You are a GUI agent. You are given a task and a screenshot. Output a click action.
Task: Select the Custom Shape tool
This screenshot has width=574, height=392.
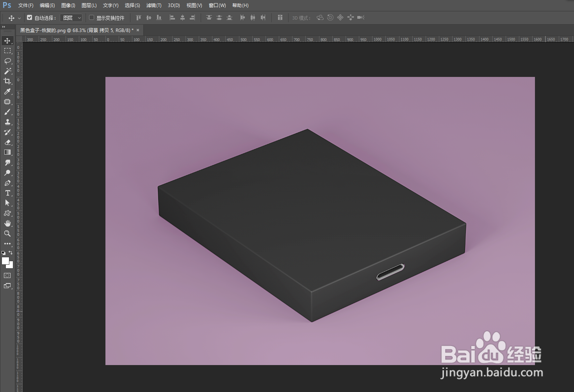[x=7, y=213]
